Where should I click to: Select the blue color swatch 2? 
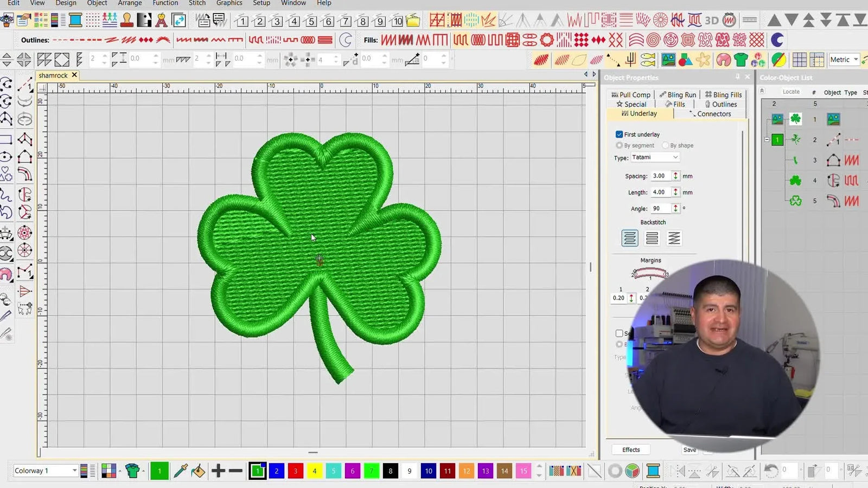click(277, 471)
